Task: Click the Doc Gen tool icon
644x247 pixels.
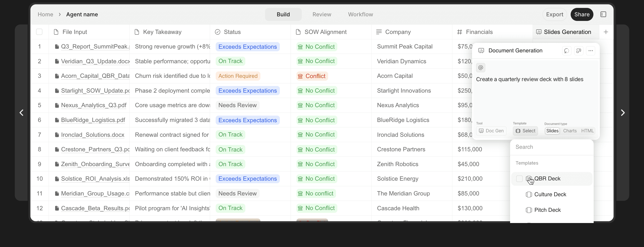Action: pos(481,131)
